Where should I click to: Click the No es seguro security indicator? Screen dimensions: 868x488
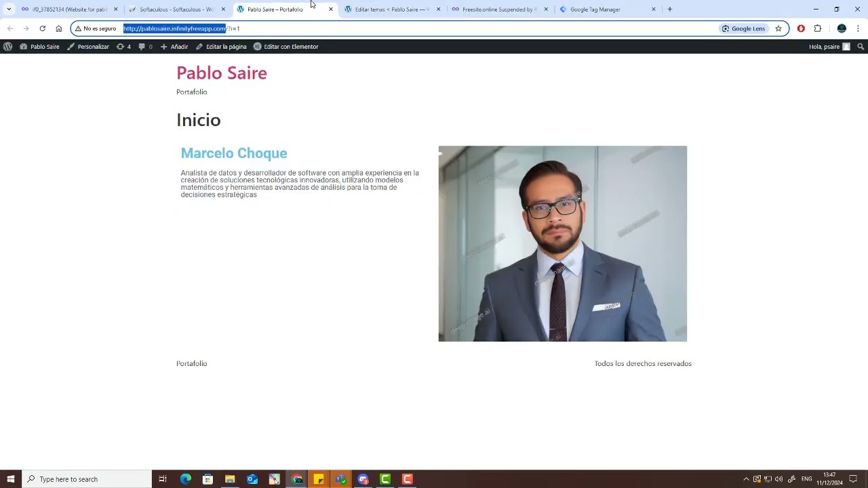point(96,28)
